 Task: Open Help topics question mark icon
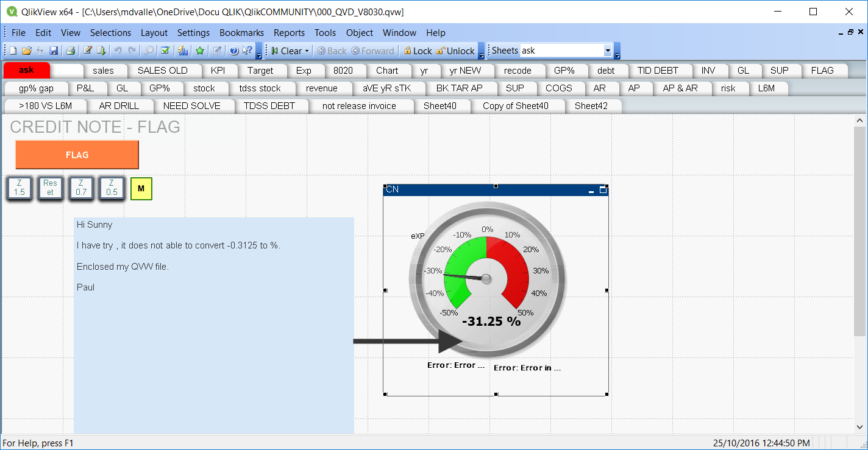233,51
